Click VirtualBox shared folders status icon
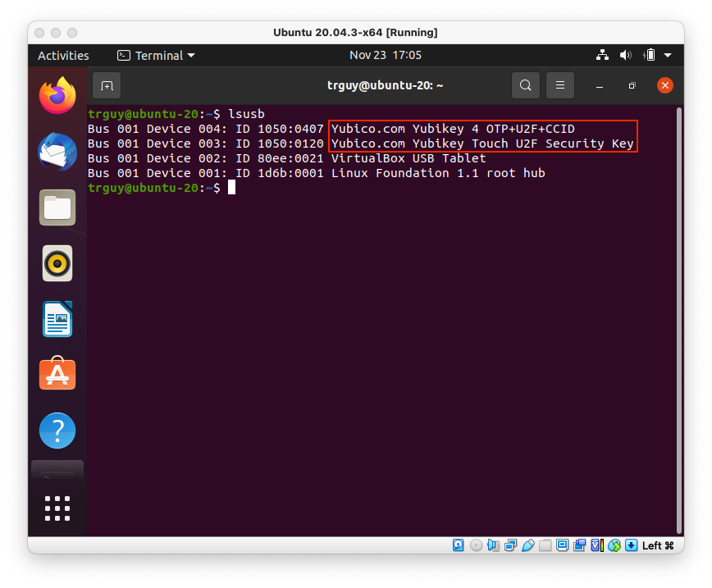This screenshot has height=588, width=712. pyautogui.click(x=545, y=545)
